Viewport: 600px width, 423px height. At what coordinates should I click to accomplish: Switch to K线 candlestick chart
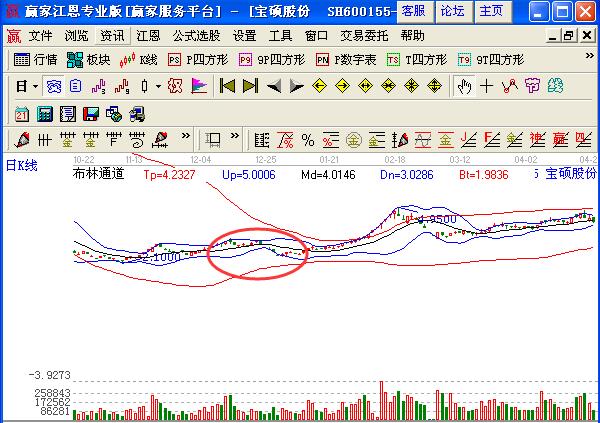139,59
